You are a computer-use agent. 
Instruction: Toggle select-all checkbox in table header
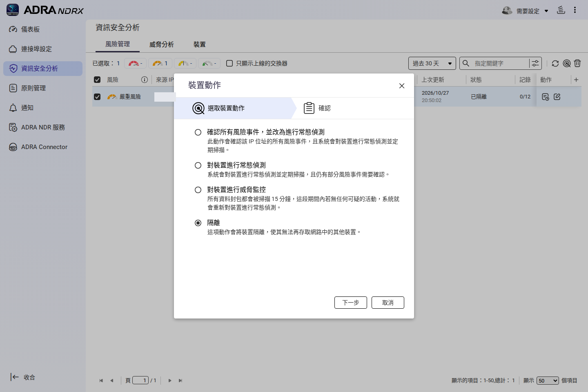pyautogui.click(x=97, y=80)
